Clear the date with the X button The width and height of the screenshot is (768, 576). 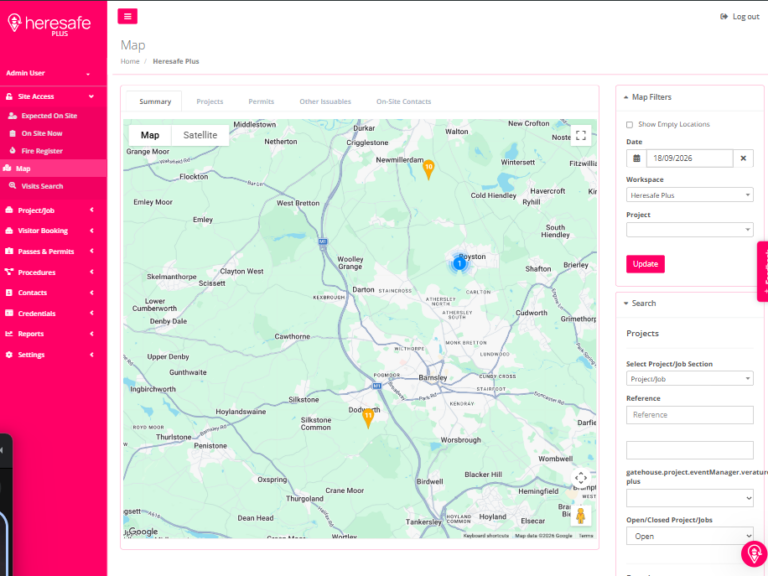click(743, 158)
